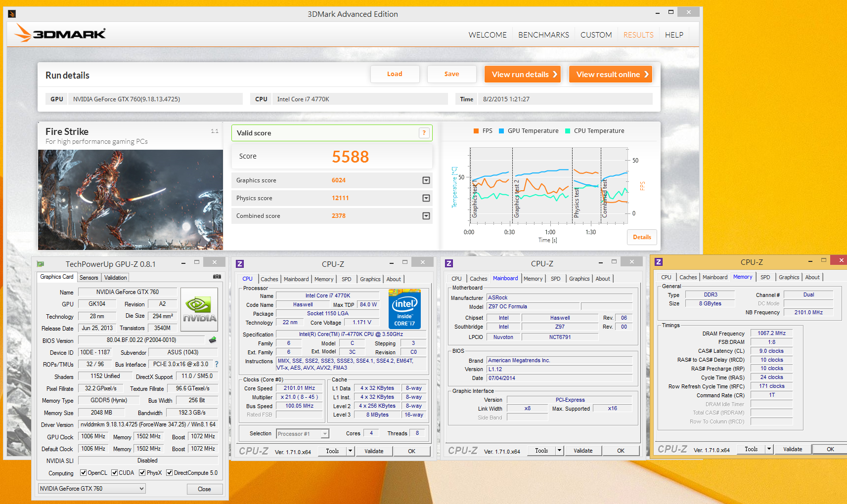Open the CUSTOM section in 3DMark
This screenshot has height=504, width=847.
pyautogui.click(x=596, y=35)
